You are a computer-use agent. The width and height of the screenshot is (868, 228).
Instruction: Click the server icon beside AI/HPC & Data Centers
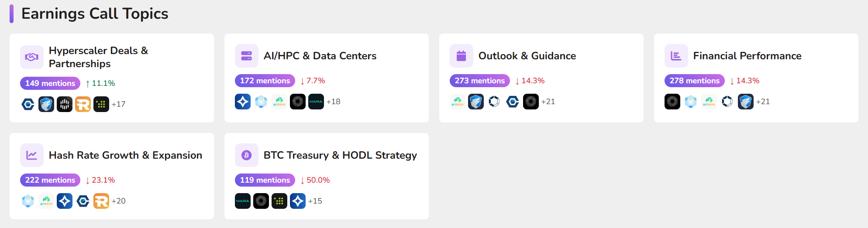tap(247, 56)
